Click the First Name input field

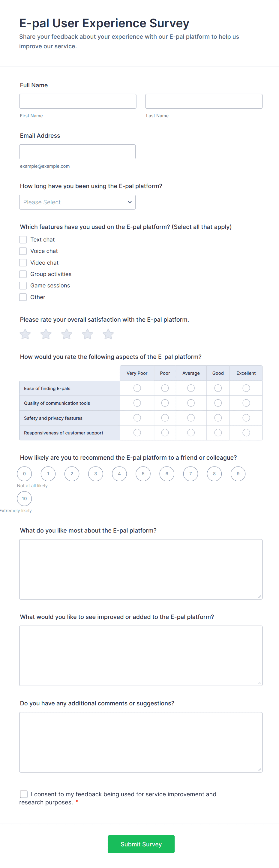tap(77, 101)
